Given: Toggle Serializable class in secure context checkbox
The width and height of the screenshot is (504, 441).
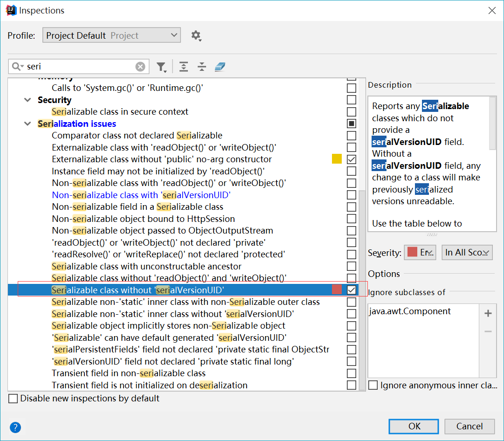Looking at the screenshot, I should coord(352,111).
